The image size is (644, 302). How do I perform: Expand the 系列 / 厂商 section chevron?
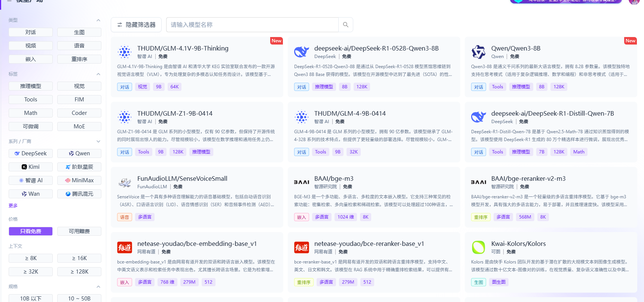98,141
